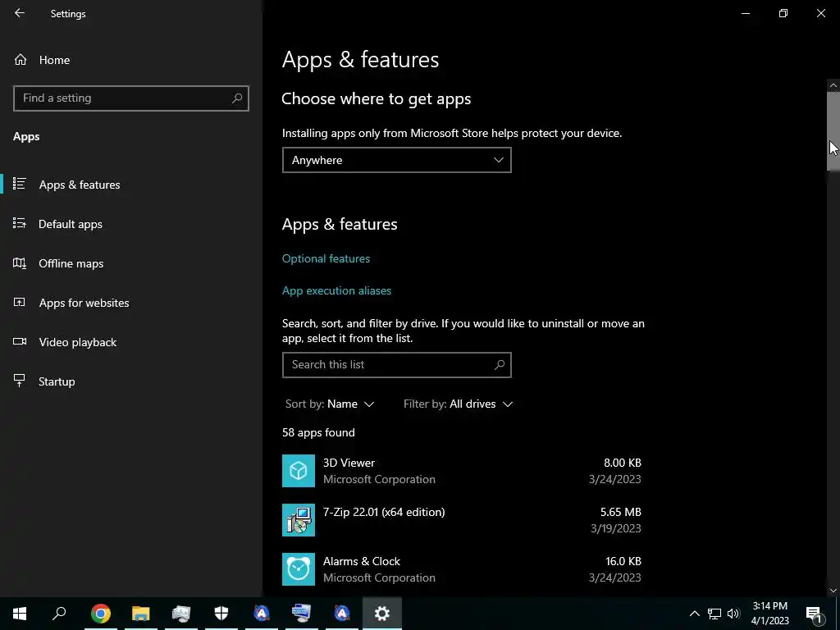Click the Default apps sidebar icon
The height and width of the screenshot is (630, 840).
click(20, 223)
